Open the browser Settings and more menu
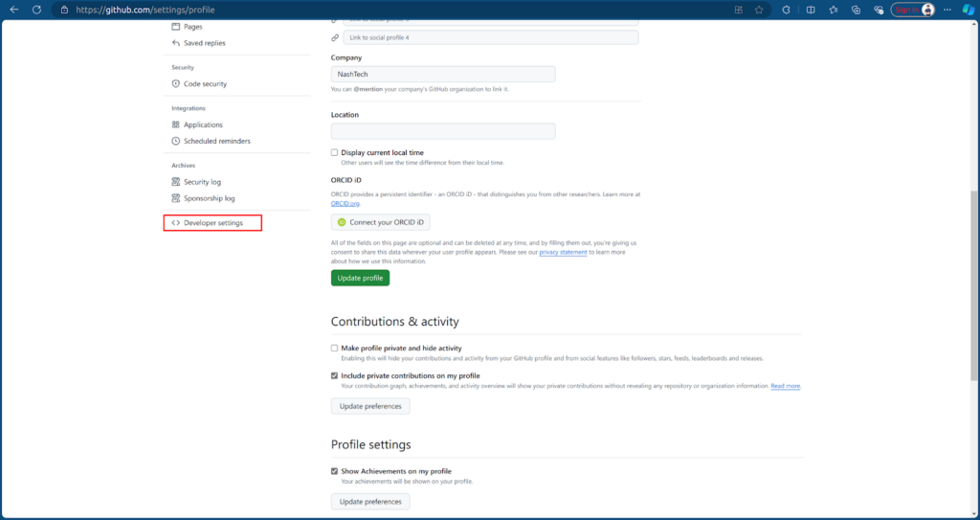 click(x=947, y=10)
